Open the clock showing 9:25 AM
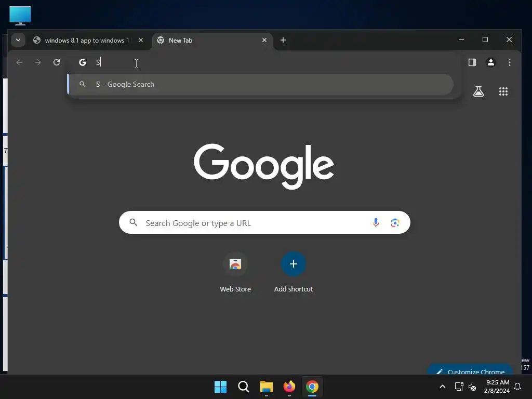 [497, 387]
